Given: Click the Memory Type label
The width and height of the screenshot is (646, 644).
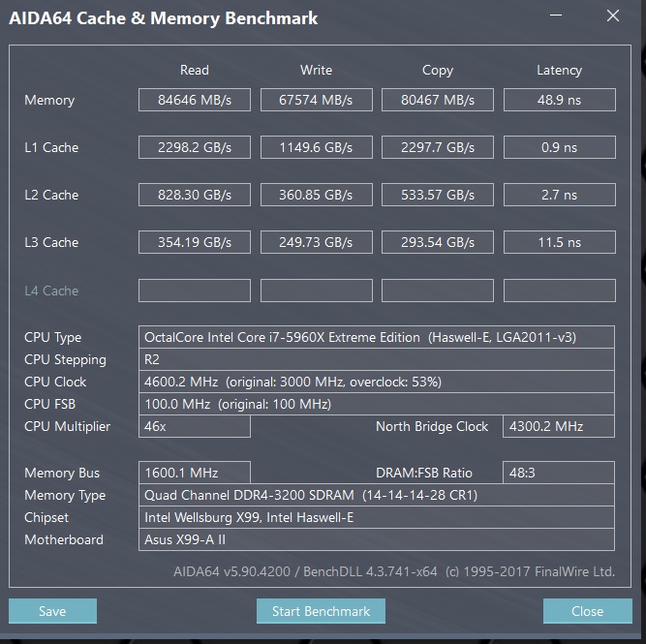Looking at the screenshot, I should 65,495.
